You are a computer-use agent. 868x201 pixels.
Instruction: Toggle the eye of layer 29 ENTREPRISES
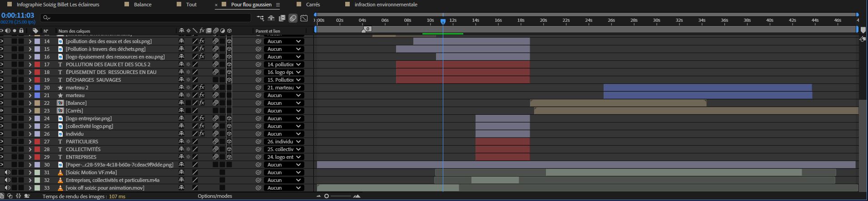pos(1,157)
